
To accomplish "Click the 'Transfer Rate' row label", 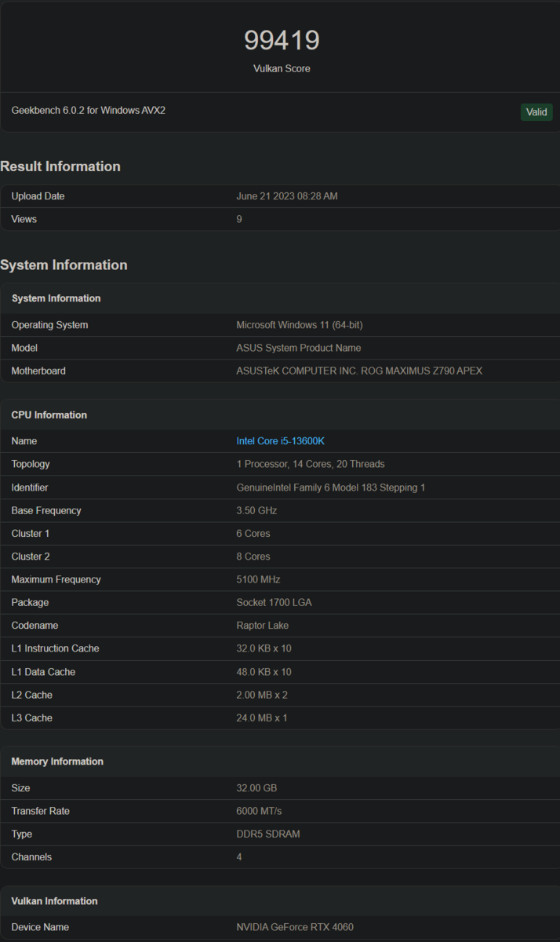I will click(x=40, y=811).
